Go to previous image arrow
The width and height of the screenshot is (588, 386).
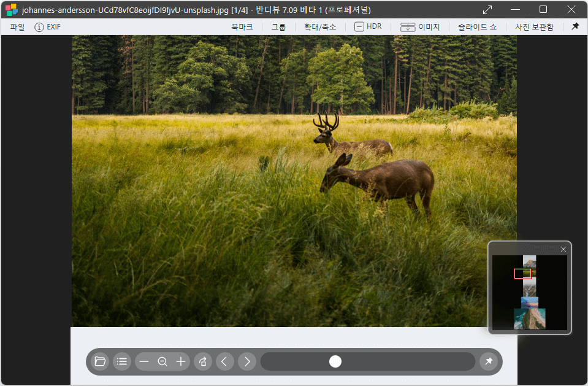(x=224, y=361)
